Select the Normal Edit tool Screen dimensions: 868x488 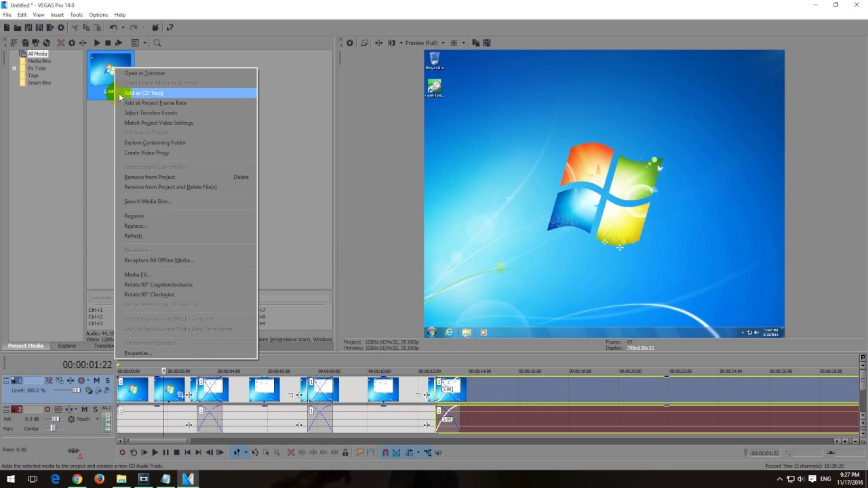(237, 452)
